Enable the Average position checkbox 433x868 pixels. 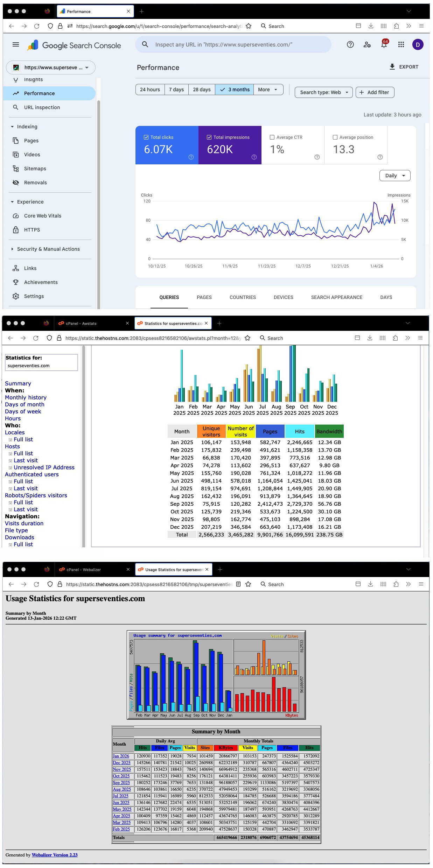(x=335, y=137)
